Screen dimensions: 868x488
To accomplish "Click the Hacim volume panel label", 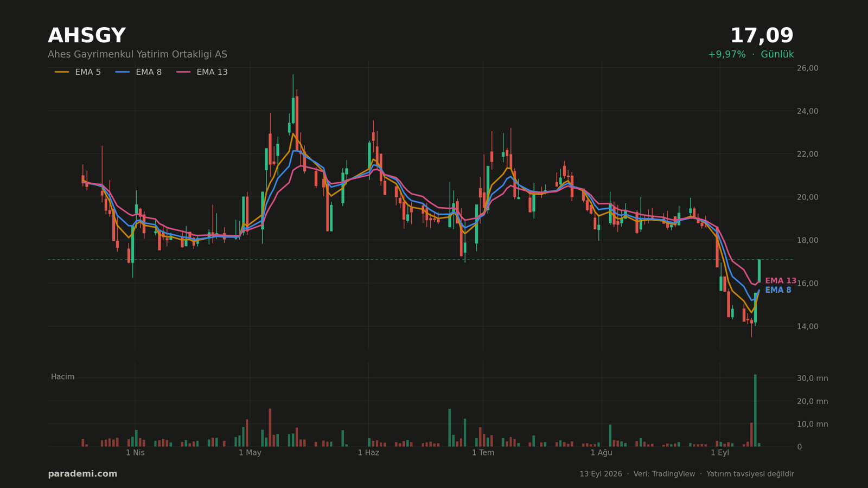I will coord(62,377).
